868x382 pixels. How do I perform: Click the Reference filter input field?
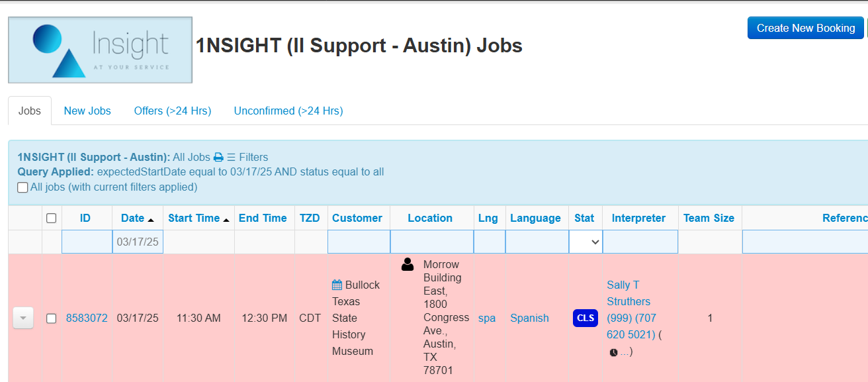805,242
